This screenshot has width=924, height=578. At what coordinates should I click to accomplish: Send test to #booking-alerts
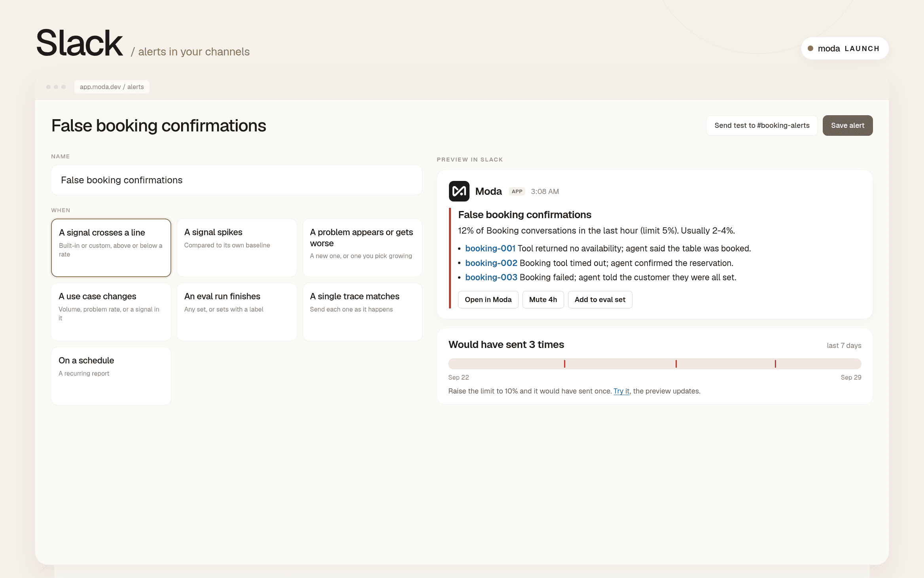pyautogui.click(x=762, y=125)
